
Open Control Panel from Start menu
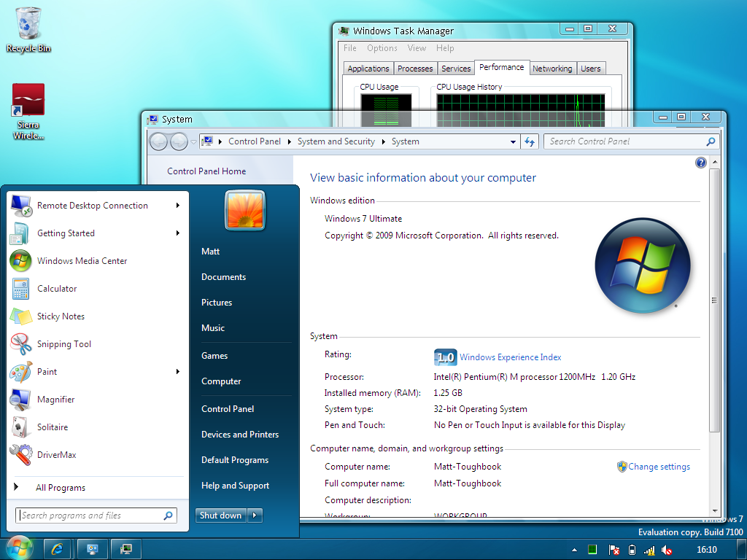228,408
